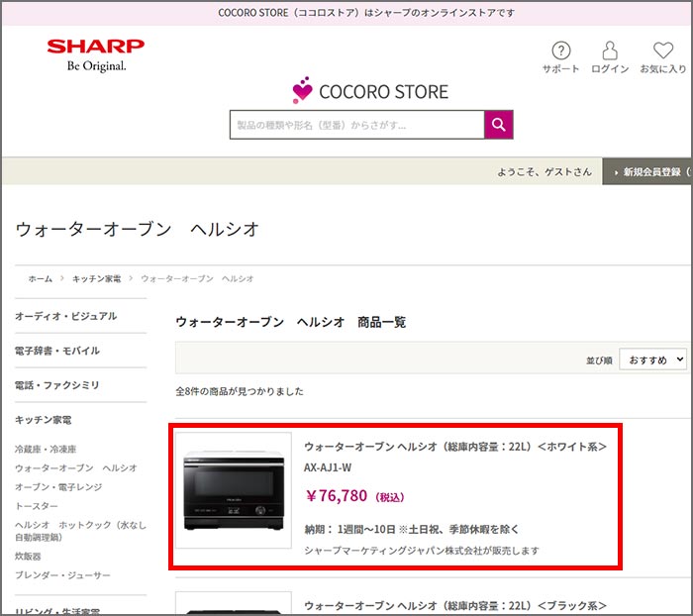The image size is (693, 616).
Task: Open 電話・ファクシミリ sidebar category
Action: pos(56,385)
